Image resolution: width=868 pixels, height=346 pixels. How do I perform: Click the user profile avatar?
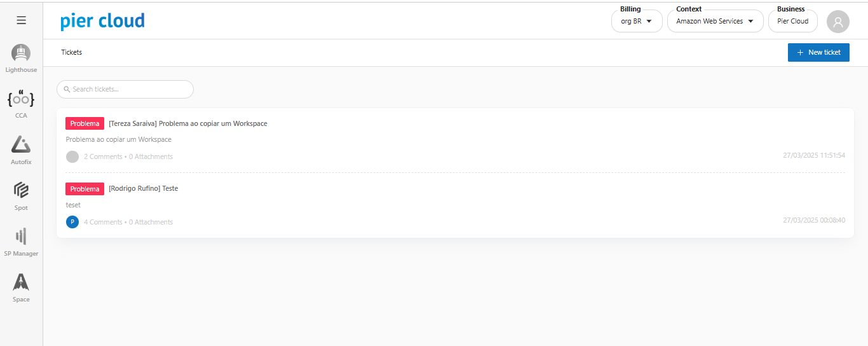(x=837, y=22)
